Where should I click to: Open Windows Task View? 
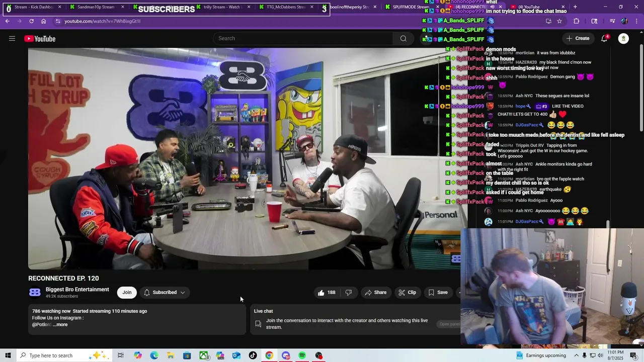point(121,355)
